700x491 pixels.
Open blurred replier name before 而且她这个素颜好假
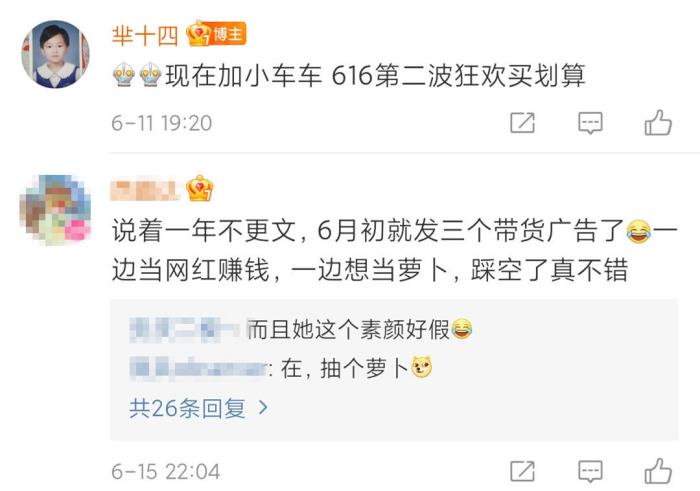188,330
